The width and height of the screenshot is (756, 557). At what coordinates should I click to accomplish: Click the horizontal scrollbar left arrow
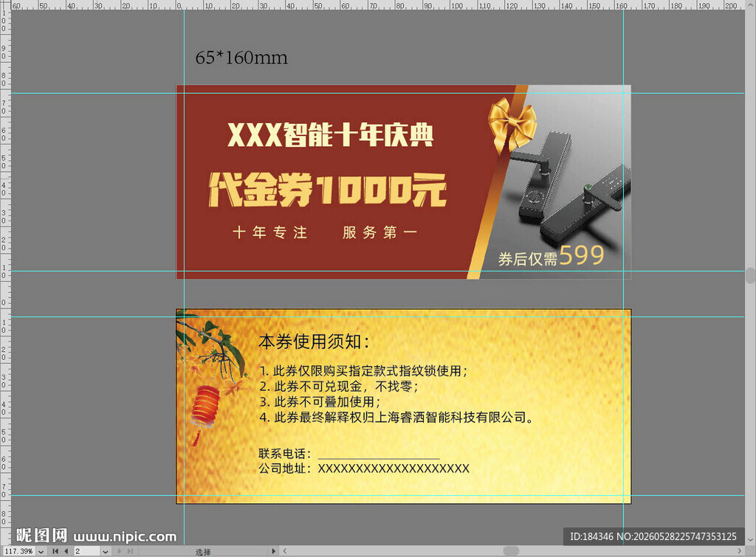pos(284,551)
